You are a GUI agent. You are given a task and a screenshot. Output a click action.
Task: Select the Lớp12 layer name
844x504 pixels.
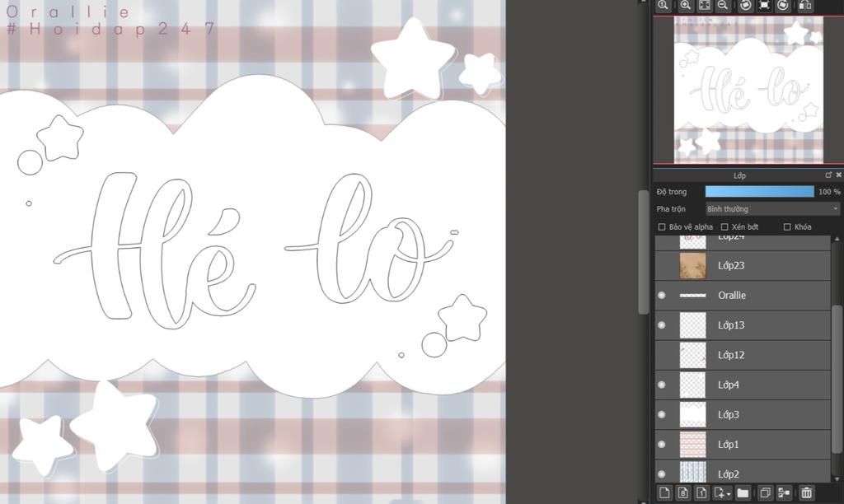tap(731, 355)
